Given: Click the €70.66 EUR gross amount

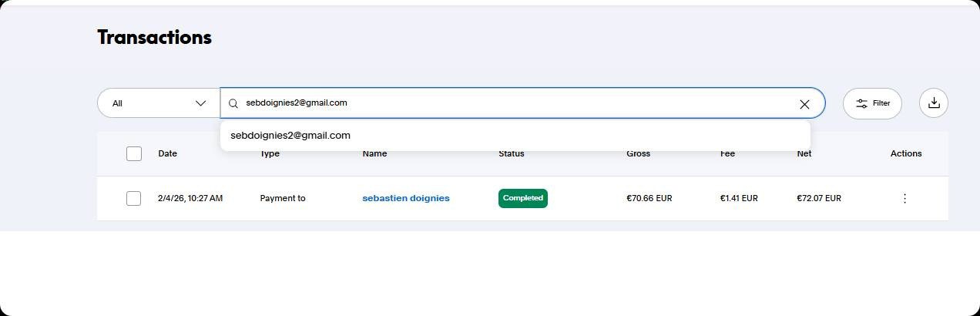Looking at the screenshot, I should point(649,198).
